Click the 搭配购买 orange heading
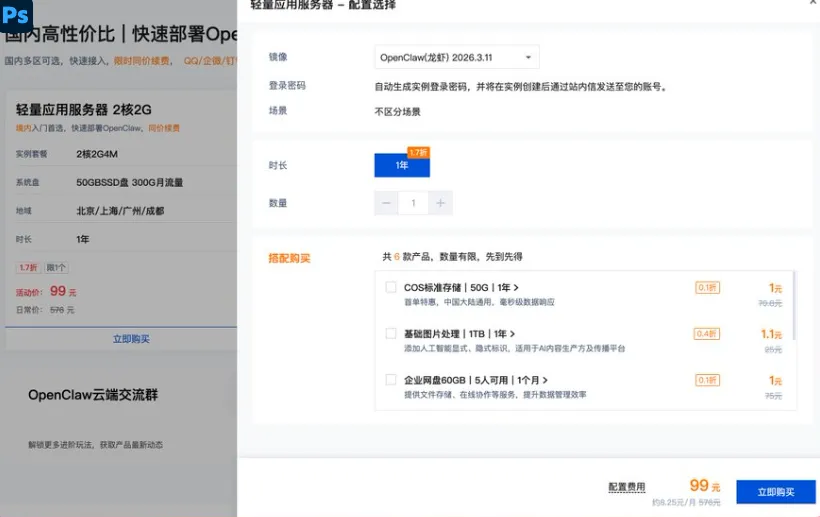Viewport: 820px width, 517px height. point(289,258)
